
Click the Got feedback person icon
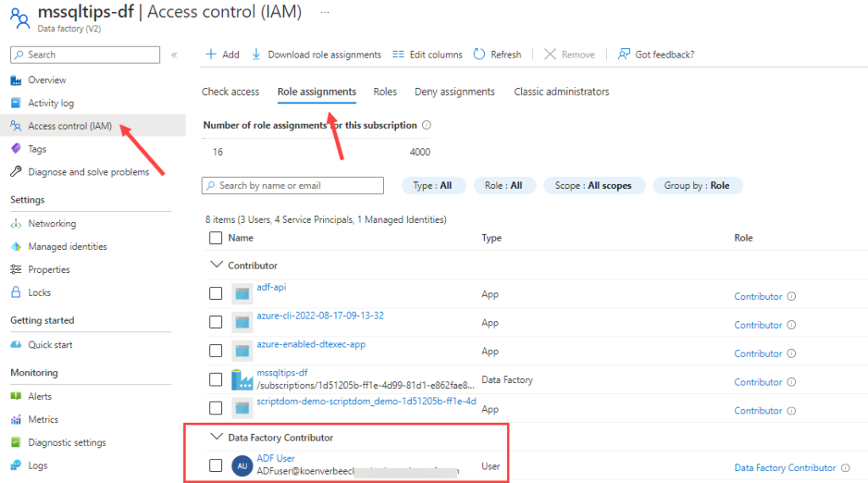624,54
